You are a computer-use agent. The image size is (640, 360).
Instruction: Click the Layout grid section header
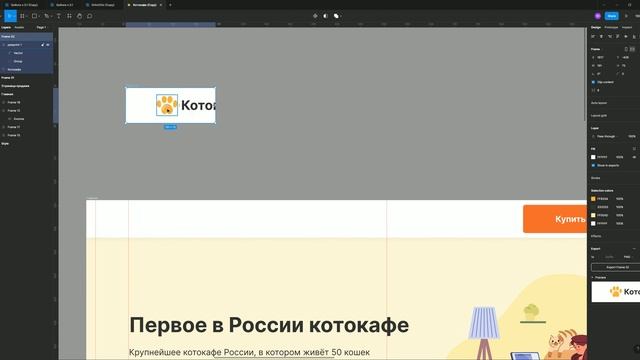click(599, 116)
